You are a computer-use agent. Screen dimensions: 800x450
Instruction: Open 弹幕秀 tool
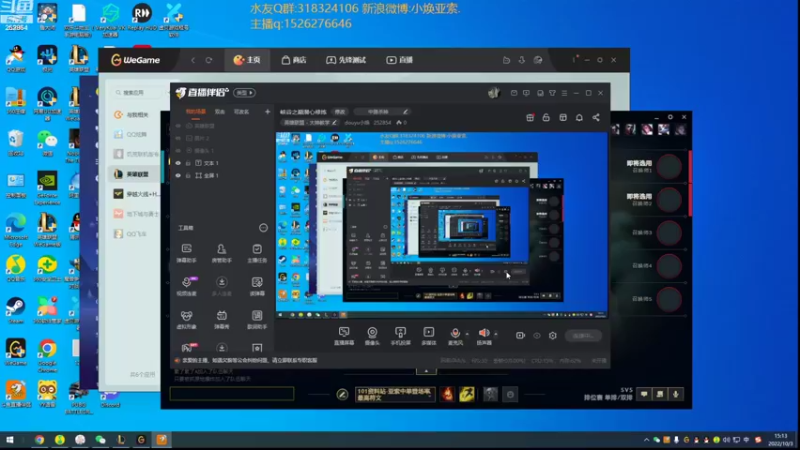(x=221, y=320)
